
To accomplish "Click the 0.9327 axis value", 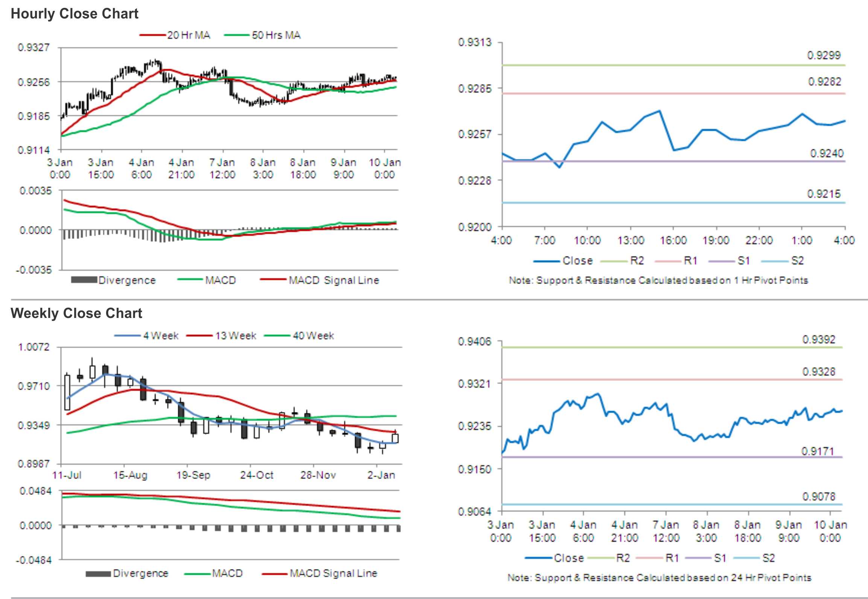I will (x=33, y=48).
